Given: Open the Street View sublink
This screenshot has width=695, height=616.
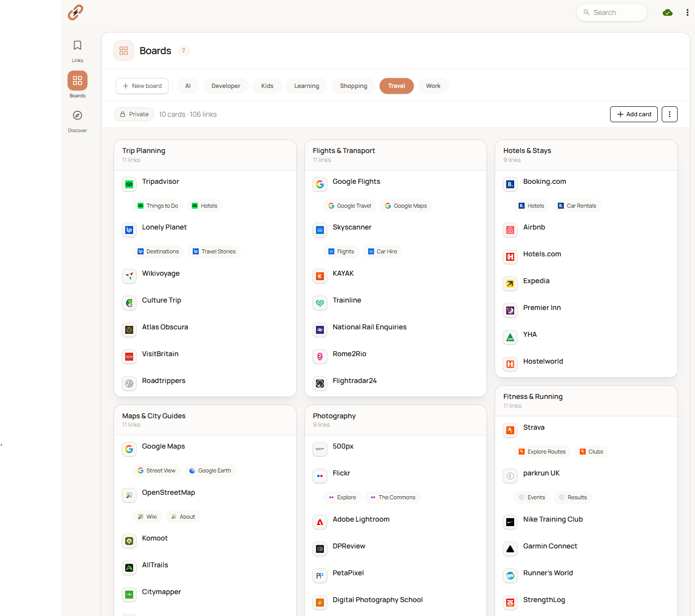Looking at the screenshot, I should pyautogui.click(x=156, y=470).
